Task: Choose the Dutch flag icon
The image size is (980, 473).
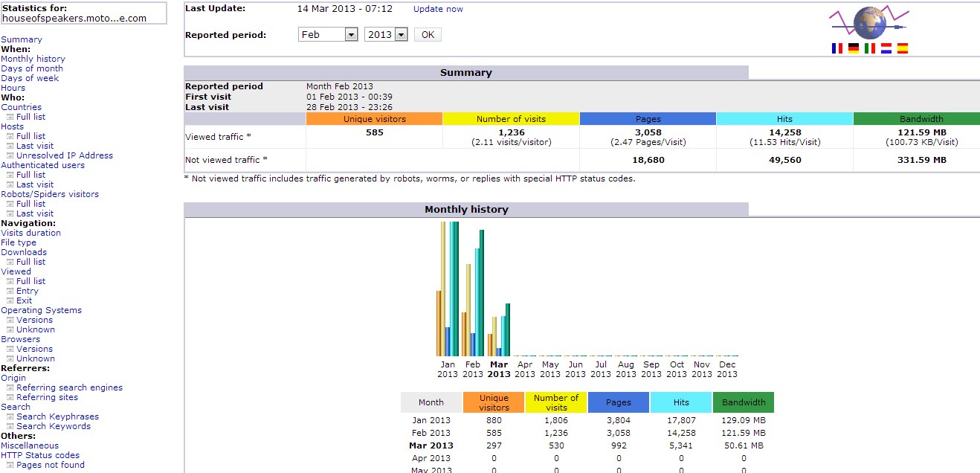Action: pos(886,48)
